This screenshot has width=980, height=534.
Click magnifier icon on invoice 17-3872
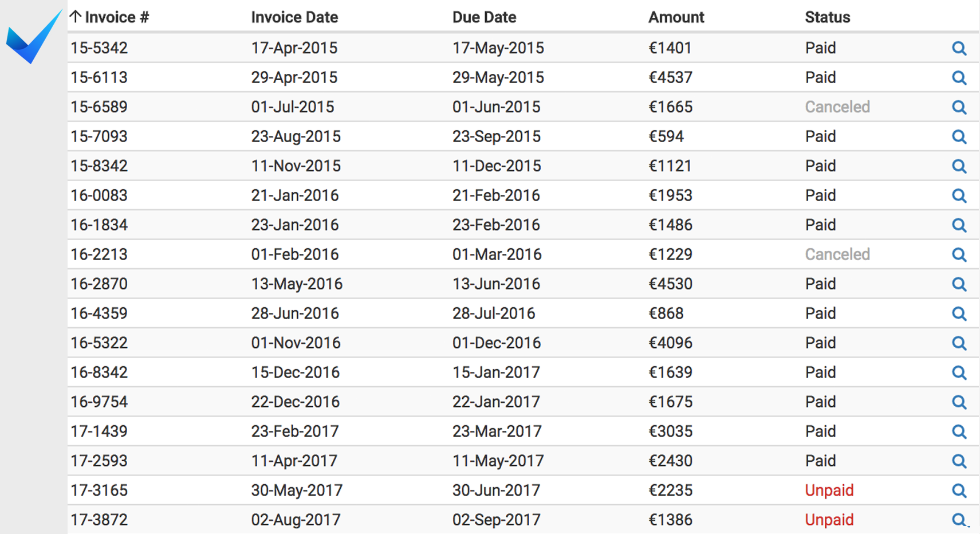959,520
